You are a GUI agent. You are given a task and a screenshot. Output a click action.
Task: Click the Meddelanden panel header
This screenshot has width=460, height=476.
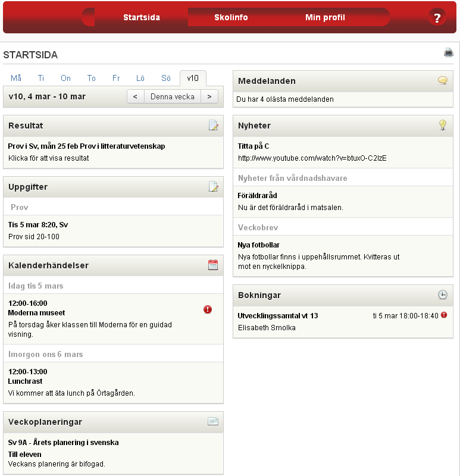coord(343,81)
